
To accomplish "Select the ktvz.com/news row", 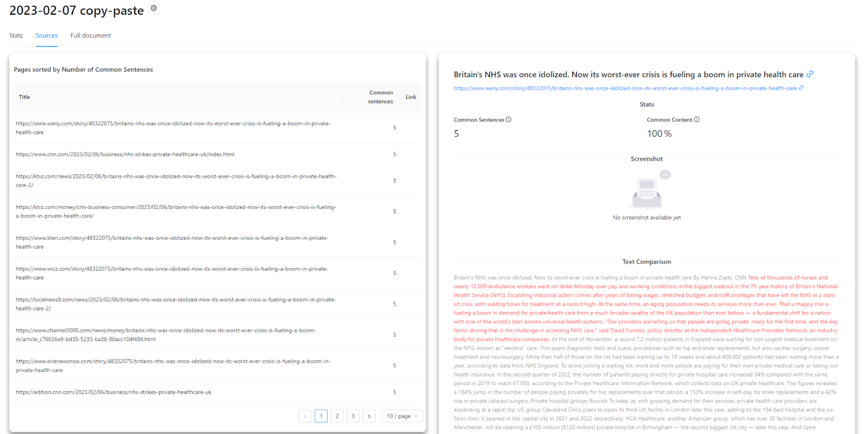I will point(218,181).
